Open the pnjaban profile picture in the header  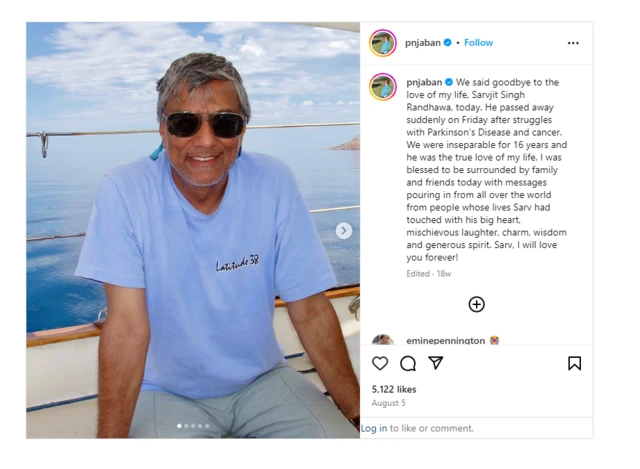point(383,43)
